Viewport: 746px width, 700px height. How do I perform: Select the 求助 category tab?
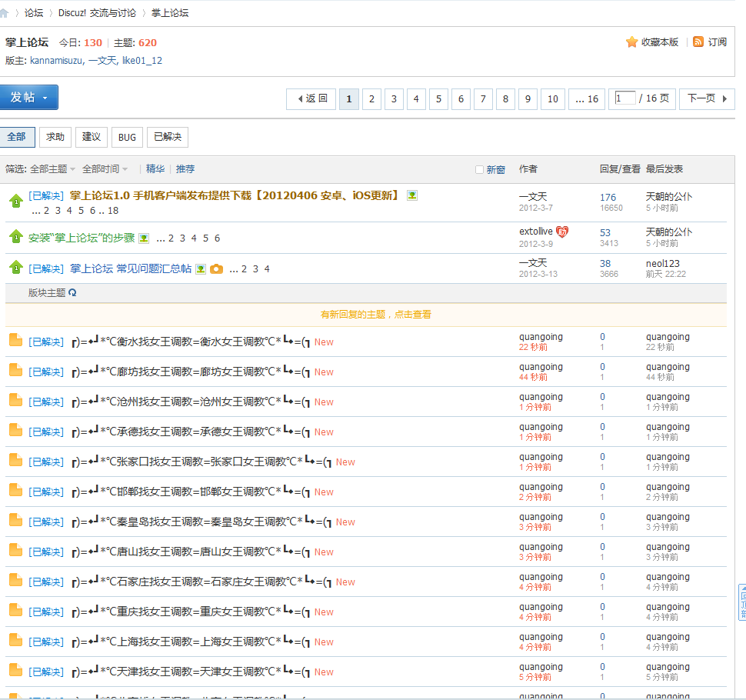[55, 137]
